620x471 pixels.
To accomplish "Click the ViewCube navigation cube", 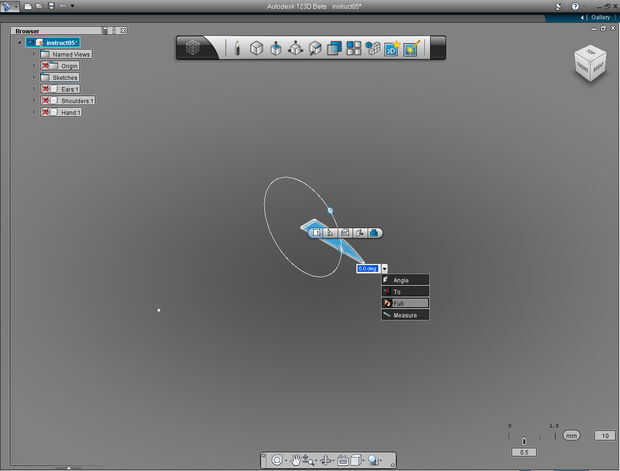I will click(590, 63).
